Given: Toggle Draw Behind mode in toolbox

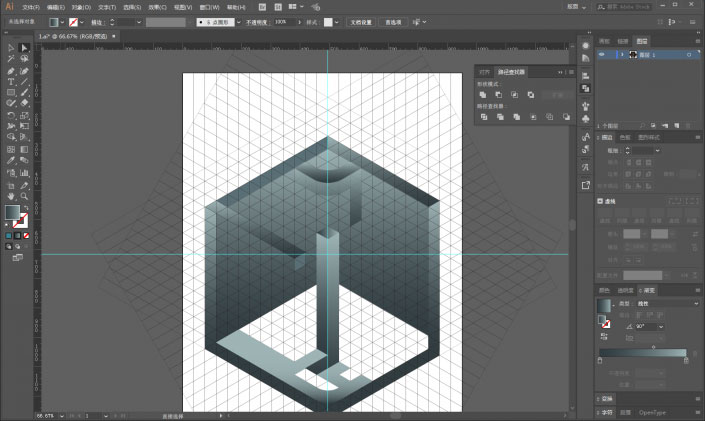Looking at the screenshot, I should [x=17, y=246].
